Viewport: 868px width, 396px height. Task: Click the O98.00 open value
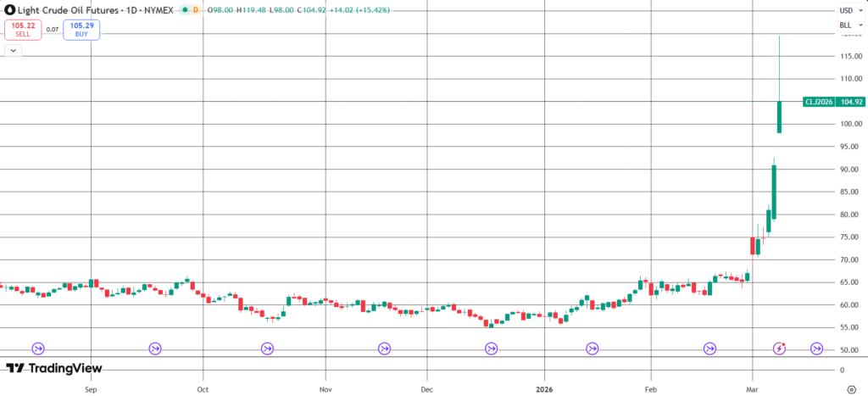point(220,10)
